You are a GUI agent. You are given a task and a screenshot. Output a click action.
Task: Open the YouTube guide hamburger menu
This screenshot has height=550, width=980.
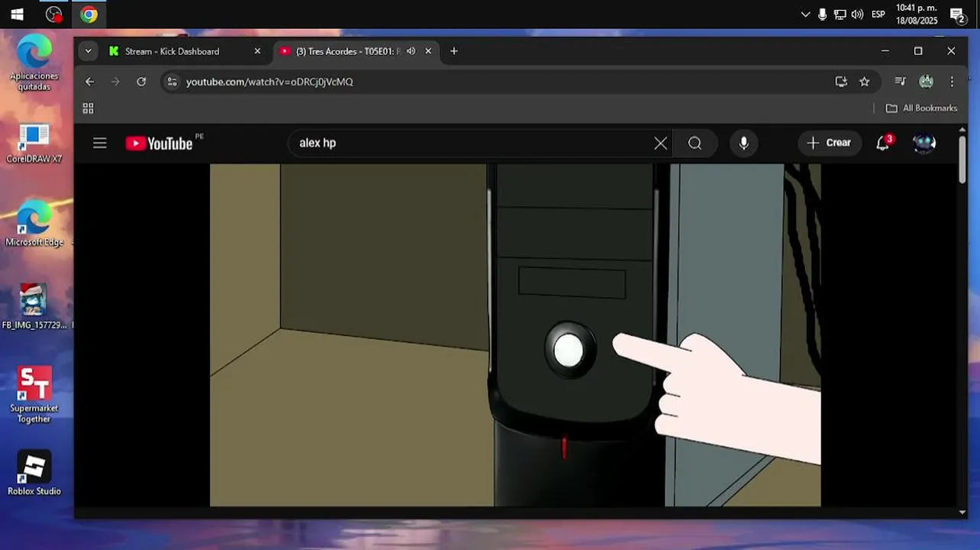pyautogui.click(x=100, y=143)
